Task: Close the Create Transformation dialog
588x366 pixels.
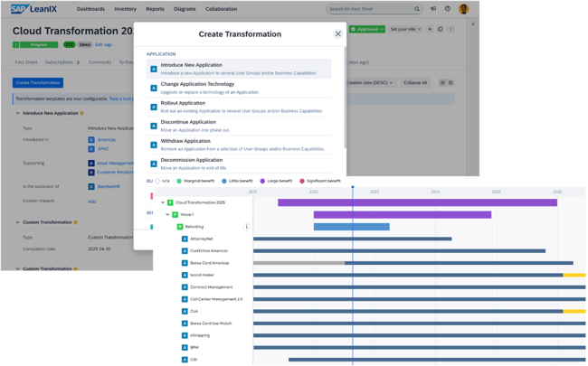Action: (338, 34)
